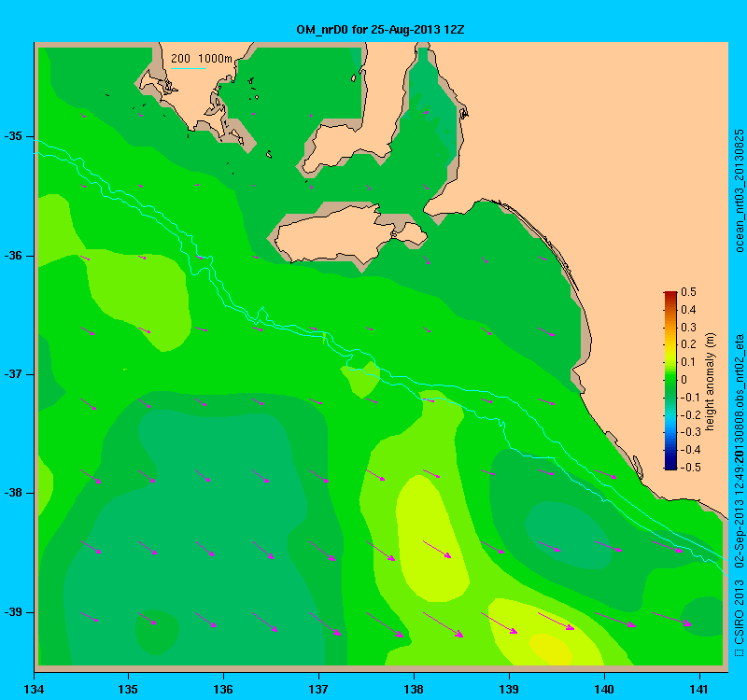The width and height of the screenshot is (747, 700).
Task: Click latitude label -36 on the left axis
Action: click(x=13, y=256)
